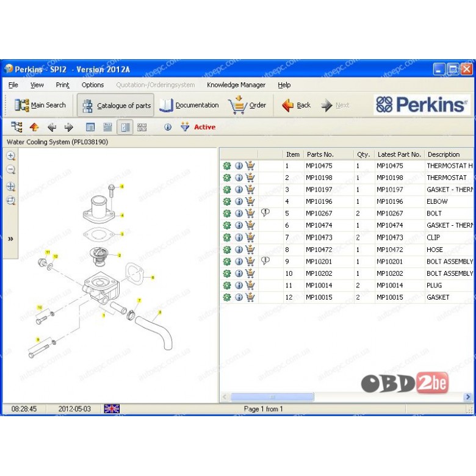This screenshot has width=476, height=476.
Task: Select the THERMOSTAT description cell
Action: click(x=449, y=178)
